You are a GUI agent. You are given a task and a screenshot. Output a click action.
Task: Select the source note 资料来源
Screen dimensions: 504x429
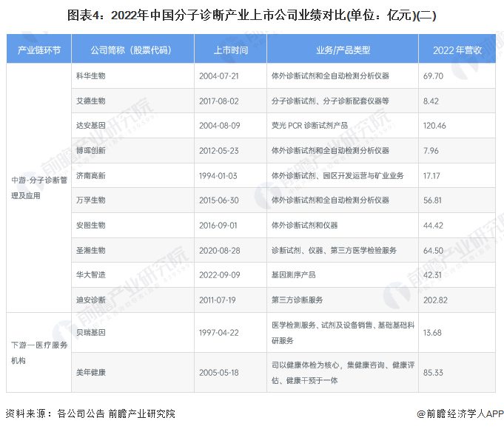tap(90, 413)
